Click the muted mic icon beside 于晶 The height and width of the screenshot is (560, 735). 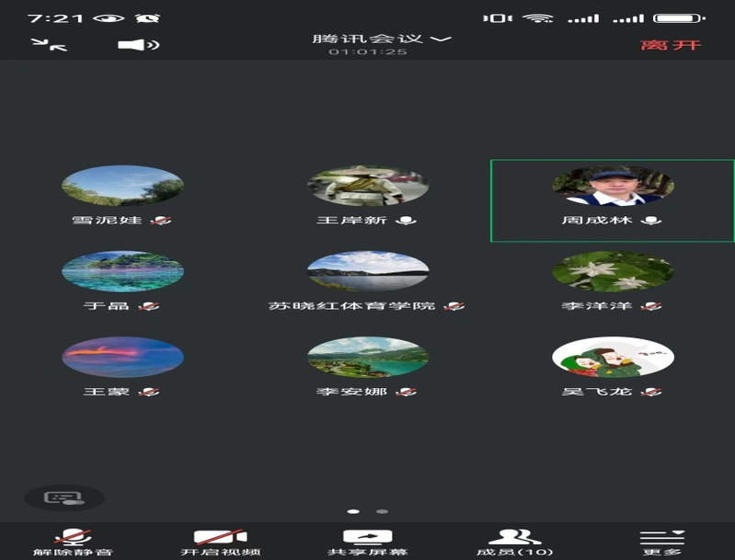pyautogui.click(x=149, y=305)
